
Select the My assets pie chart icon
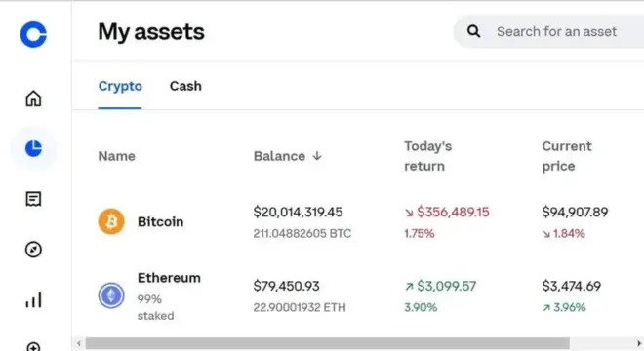click(x=33, y=148)
